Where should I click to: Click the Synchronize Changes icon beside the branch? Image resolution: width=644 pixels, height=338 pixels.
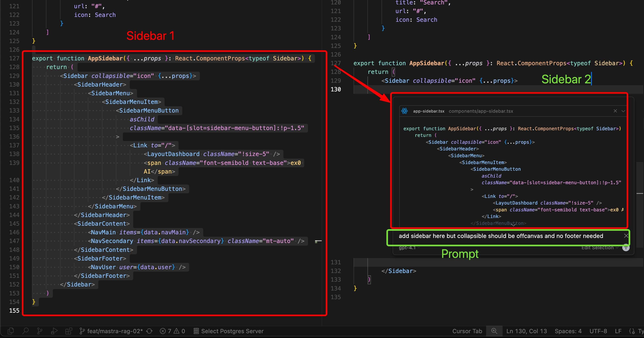coord(149,331)
